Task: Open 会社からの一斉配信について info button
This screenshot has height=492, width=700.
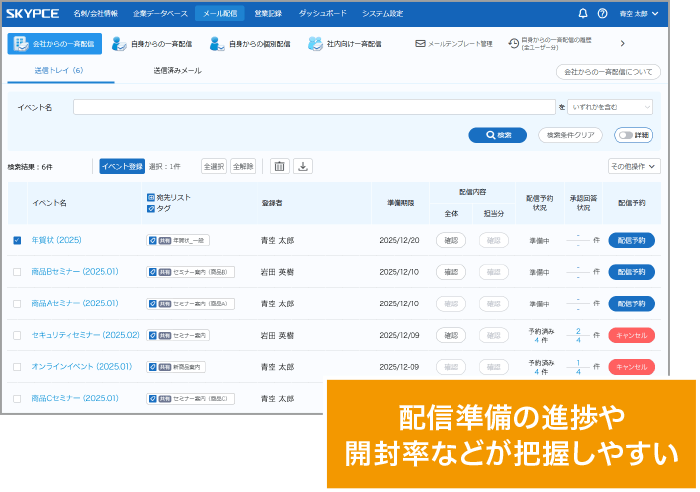Action: [608, 72]
